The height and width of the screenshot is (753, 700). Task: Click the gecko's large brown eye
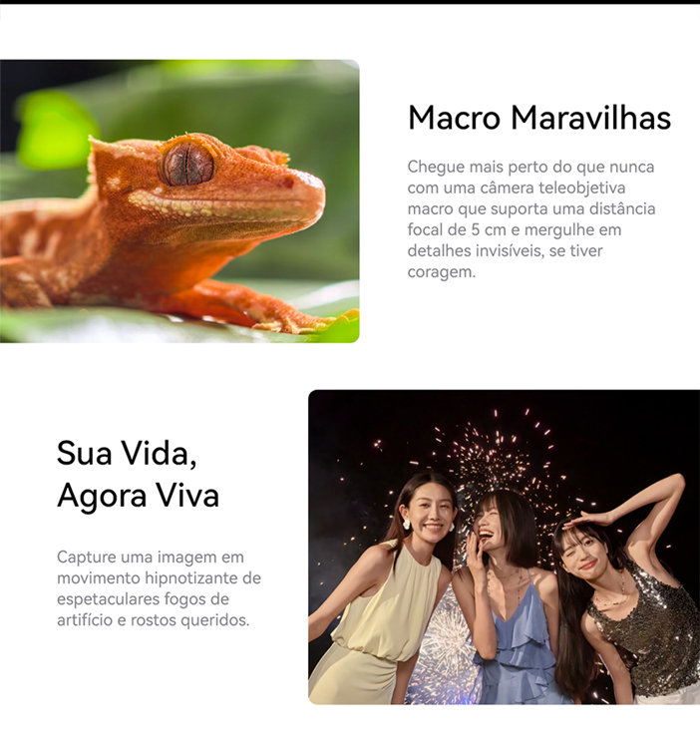pos(187,165)
